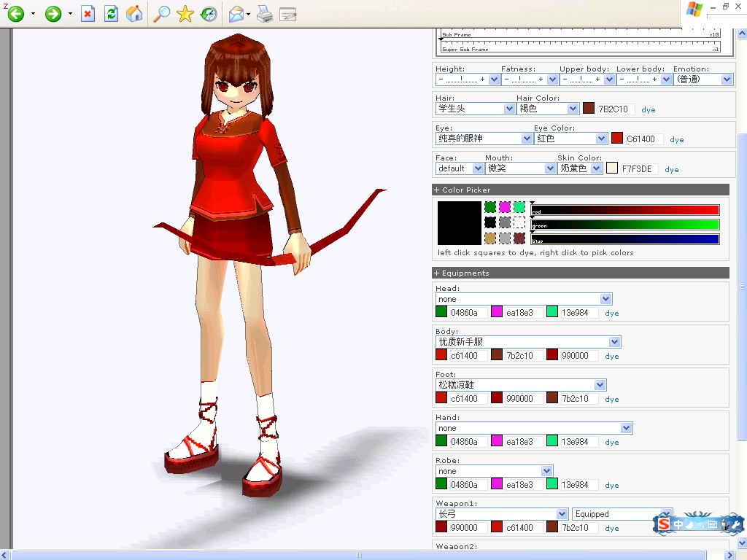Screen dimensions: 747x560
Task: Open the Hair style dropdown
Action: (475, 109)
